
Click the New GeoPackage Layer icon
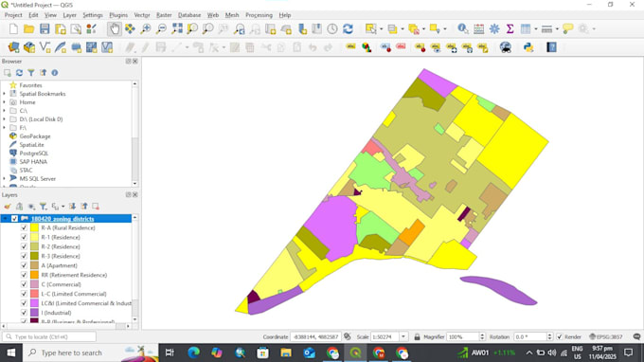(29, 47)
